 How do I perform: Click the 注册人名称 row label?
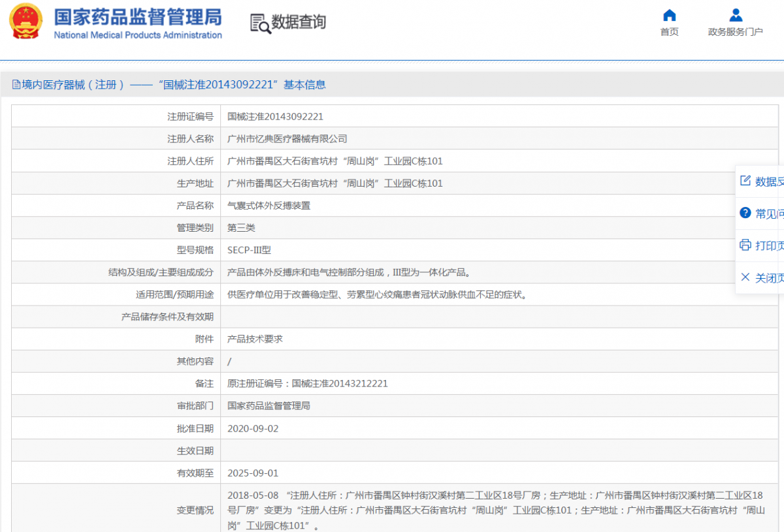[x=190, y=139]
